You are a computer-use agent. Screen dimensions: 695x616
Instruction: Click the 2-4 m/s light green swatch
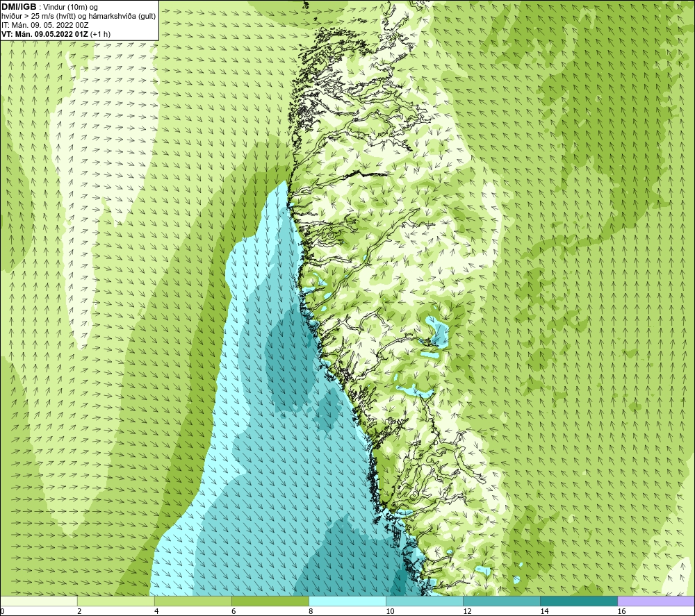tap(116, 601)
